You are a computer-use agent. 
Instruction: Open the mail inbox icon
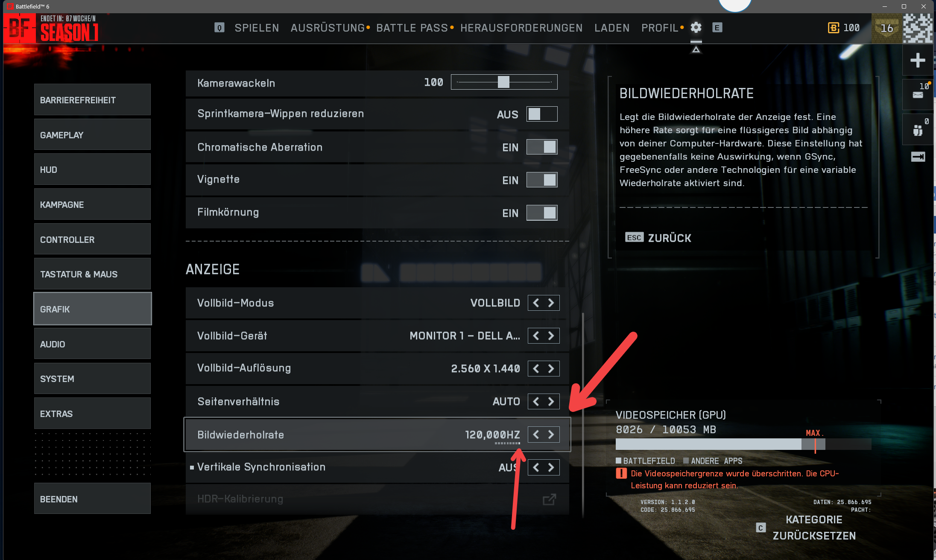coord(918,95)
